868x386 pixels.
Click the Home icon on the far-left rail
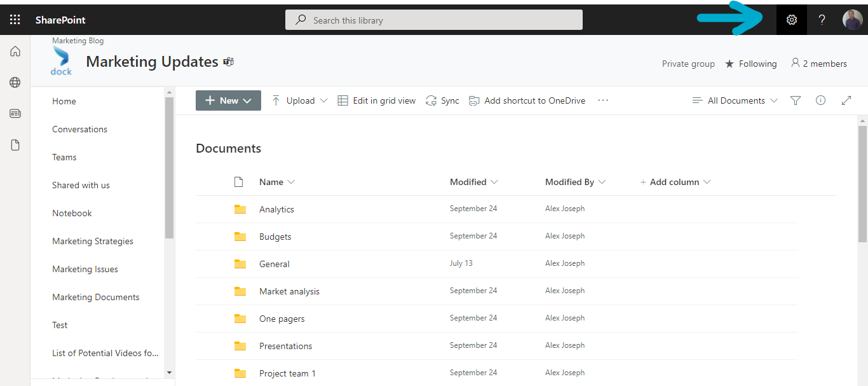point(15,51)
